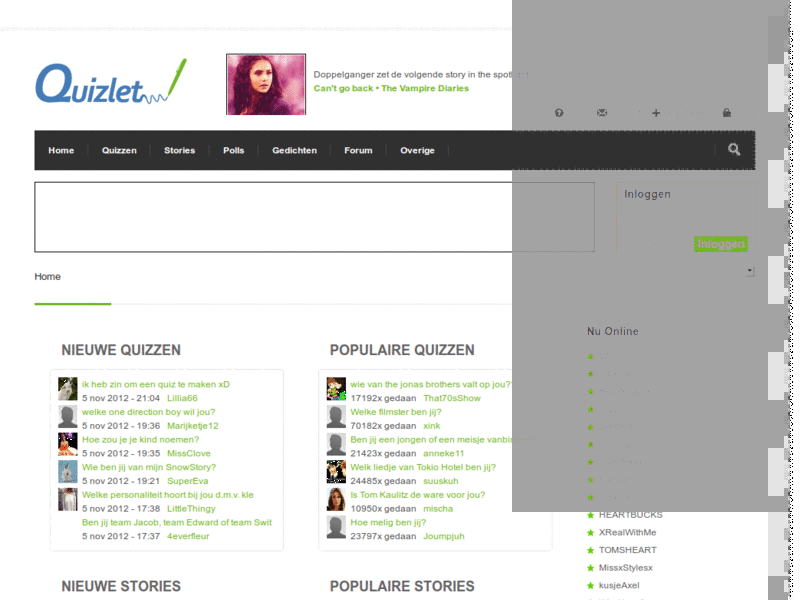Click the star next to HEARTBUCKS
The height and width of the screenshot is (600, 800).
[x=589, y=514]
